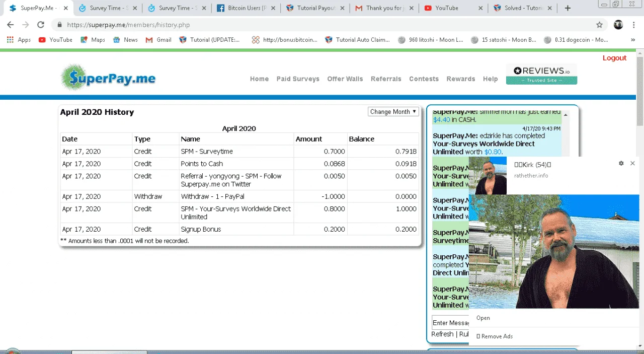
Task: Click the Reviews.io Trusted Site badge
Action: (x=541, y=75)
